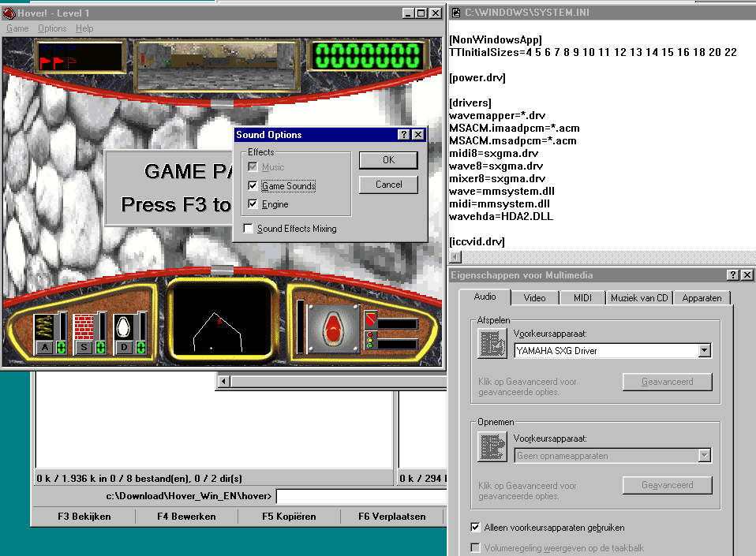Enable Sound Effects Mixing checkbox

pyautogui.click(x=249, y=229)
